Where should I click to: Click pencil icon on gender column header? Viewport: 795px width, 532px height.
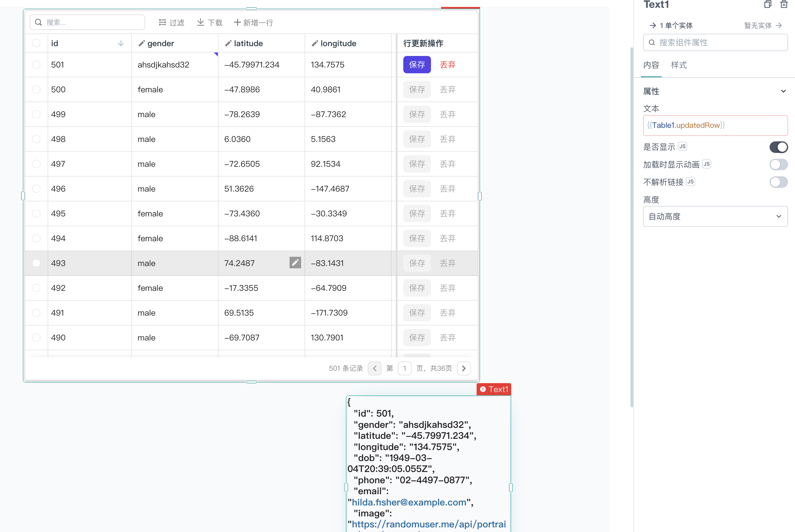point(141,44)
